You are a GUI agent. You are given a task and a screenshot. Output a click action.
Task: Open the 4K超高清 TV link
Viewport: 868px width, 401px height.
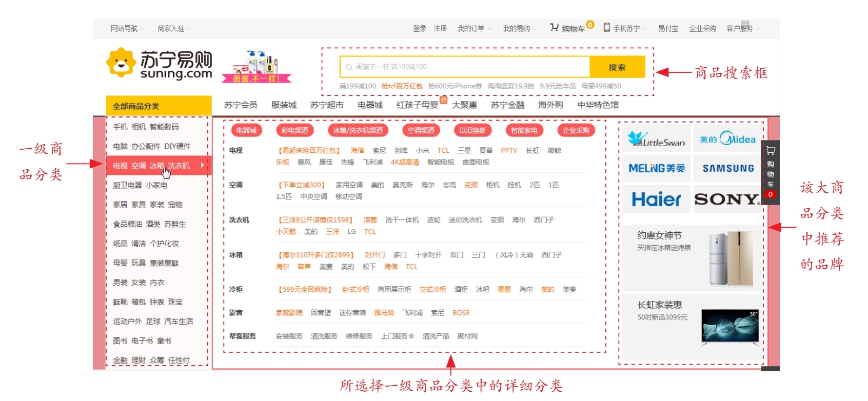pos(405,162)
